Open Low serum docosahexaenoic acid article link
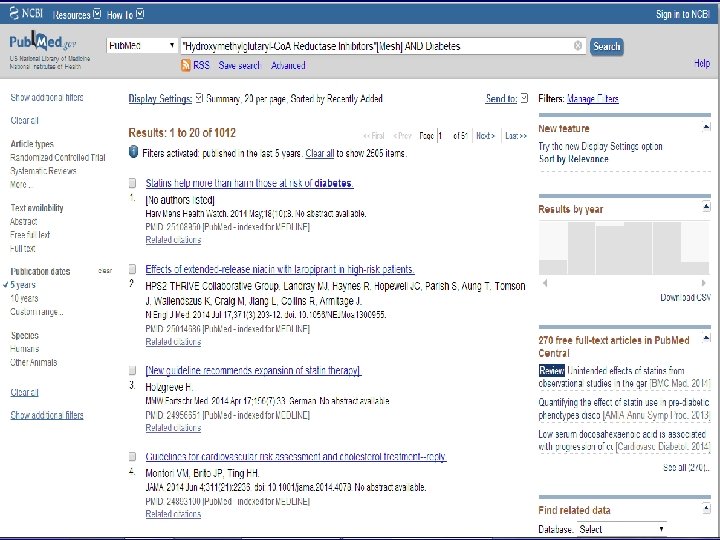720x540 pixels. (622, 440)
